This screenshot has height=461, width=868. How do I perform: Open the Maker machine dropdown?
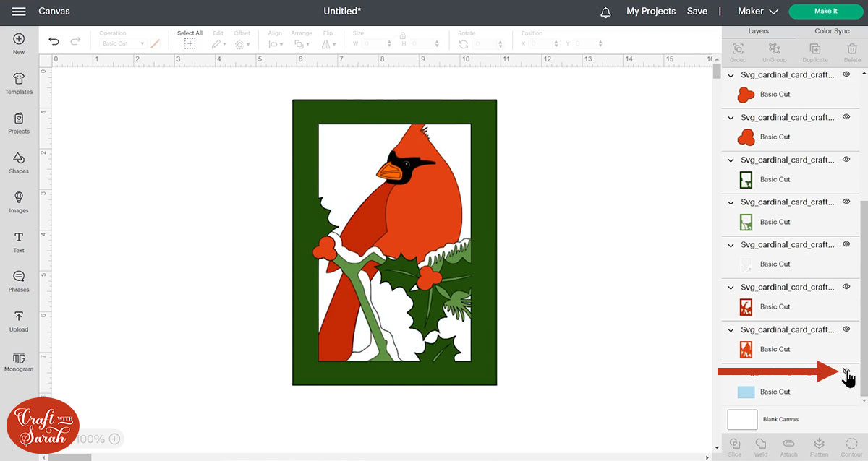coord(757,12)
